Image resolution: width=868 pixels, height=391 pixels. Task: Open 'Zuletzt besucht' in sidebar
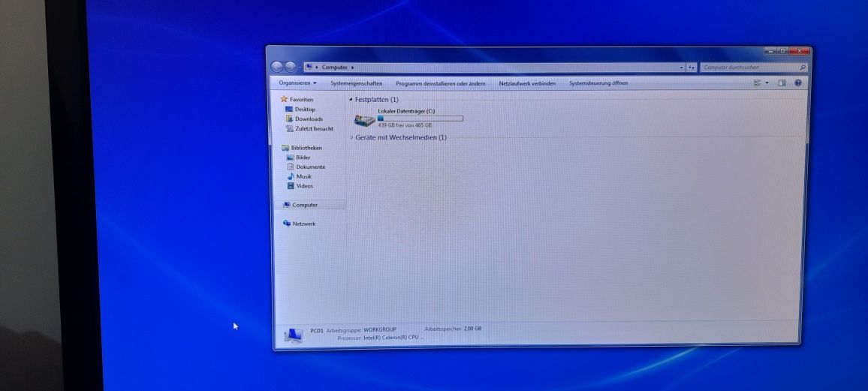click(x=314, y=129)
